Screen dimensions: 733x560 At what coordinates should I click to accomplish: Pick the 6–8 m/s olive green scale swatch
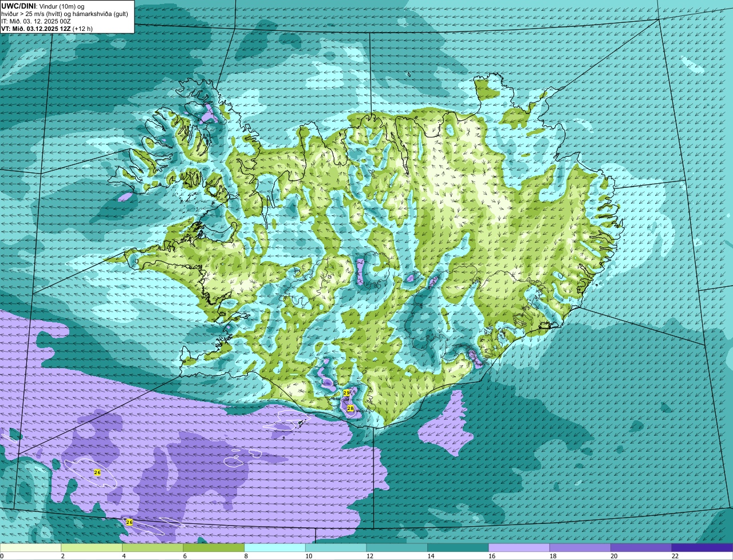[x=214, y=547]
